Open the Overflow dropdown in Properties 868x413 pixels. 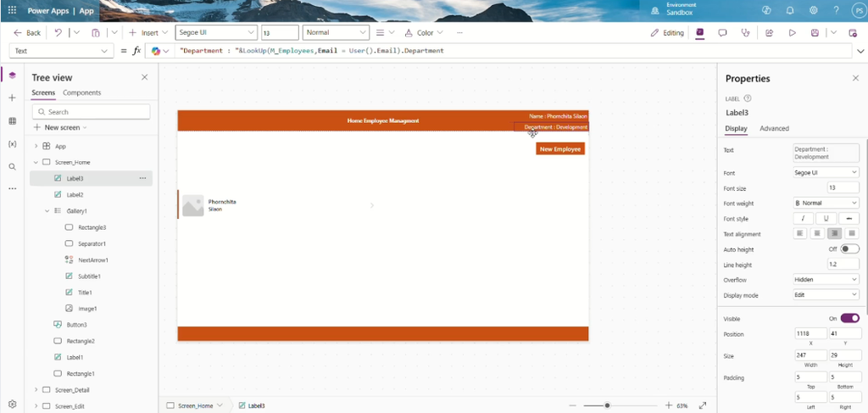click(x=826, y=280)
